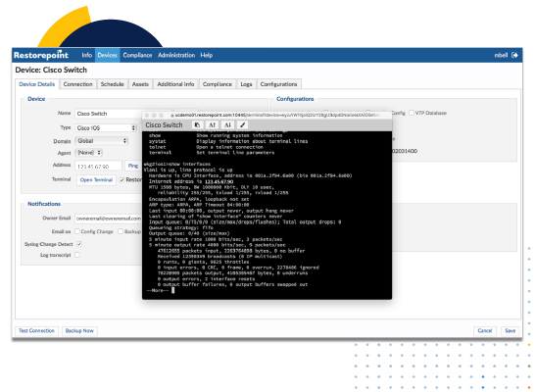Click the Open Terminal button
The image size is (536, 392).
click(x=96, y=179)
